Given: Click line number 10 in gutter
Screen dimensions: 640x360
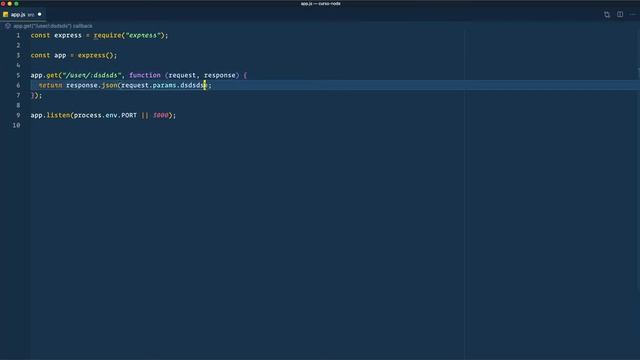Looking at the screenshot, I should pyautogui.click(x=16, y=125).
